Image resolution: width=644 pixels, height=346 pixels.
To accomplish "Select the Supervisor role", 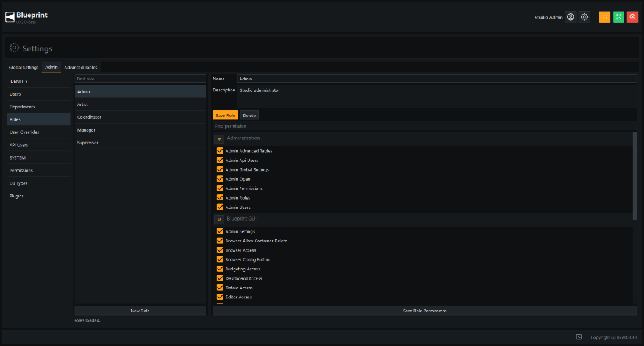I will pos(140,143).
